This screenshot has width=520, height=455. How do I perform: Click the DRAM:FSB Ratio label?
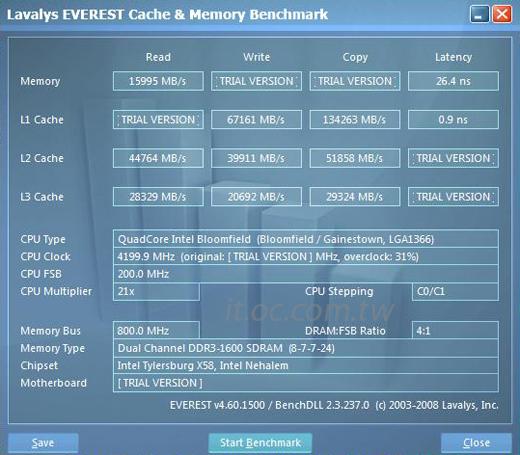(345, 331)
